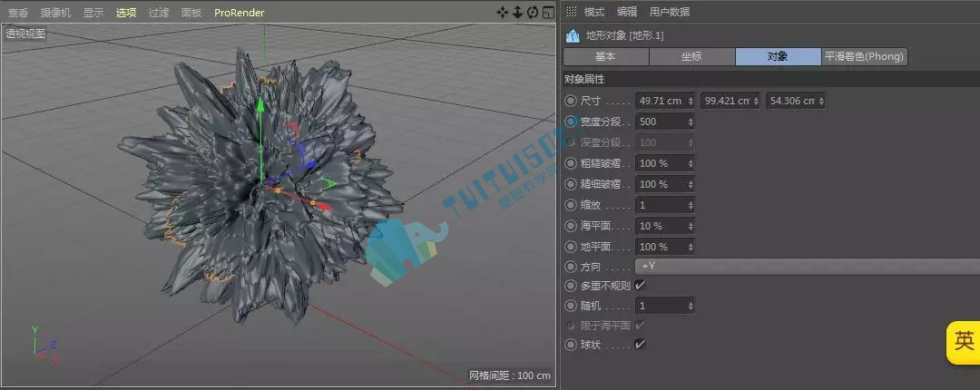The height and width of the screenshot is (390, 980).
Task: Click the red X axis arrow handle
Action: (x=324, y=207)
